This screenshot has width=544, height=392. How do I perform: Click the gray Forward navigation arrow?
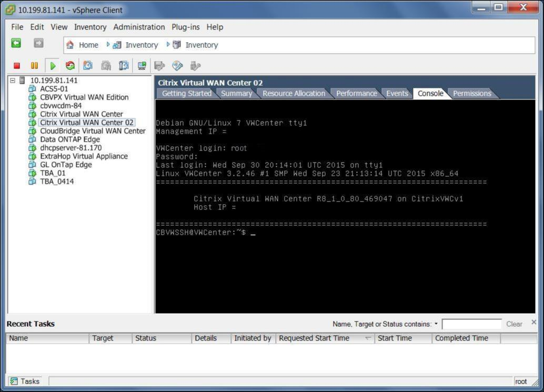tap(38, 43)
